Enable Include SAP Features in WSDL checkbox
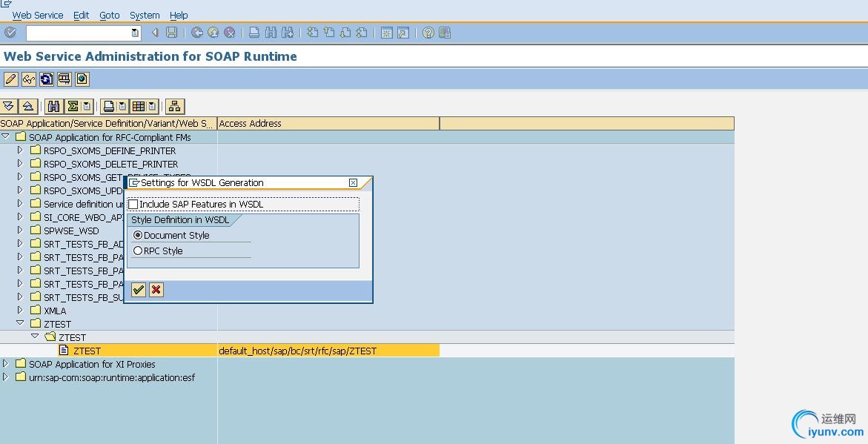Viewport: 868px width, 444px height. pyautogui.click(x=133, y=205)
